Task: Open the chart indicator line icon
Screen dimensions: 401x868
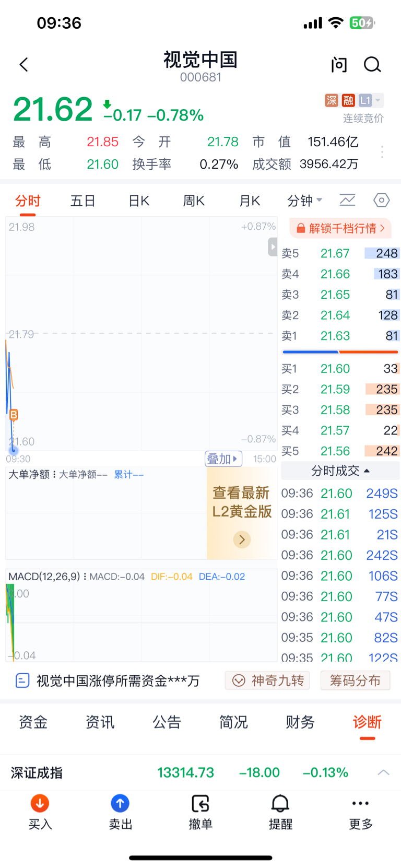Action: tap(347, 200)
